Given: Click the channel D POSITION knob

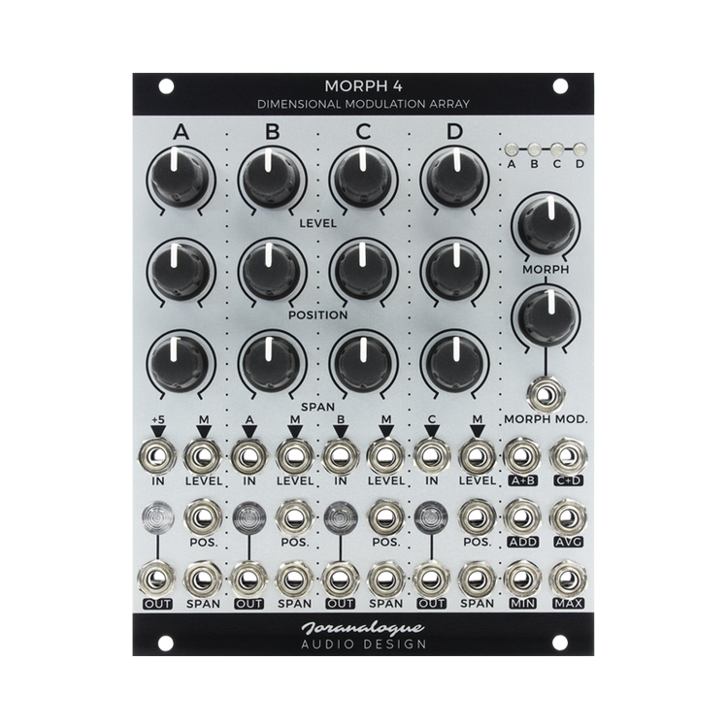Looking at the screenshot, I should (x=454, y=270).
